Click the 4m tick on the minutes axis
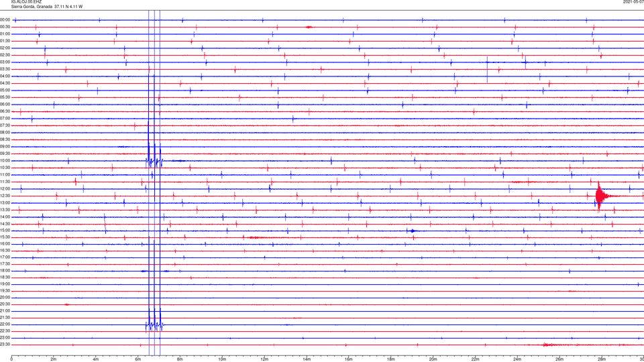This screenshot has width=644, height=362. (x=96, y=359)
